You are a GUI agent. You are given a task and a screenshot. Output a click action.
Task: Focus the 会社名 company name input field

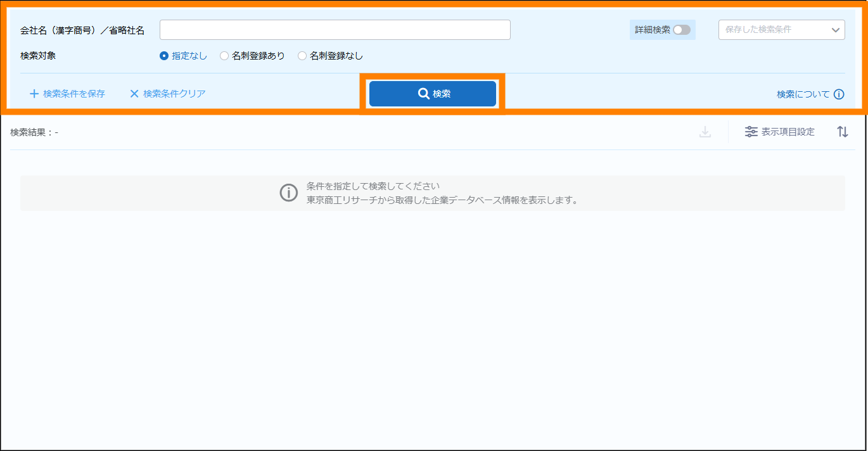coord(335,30)
